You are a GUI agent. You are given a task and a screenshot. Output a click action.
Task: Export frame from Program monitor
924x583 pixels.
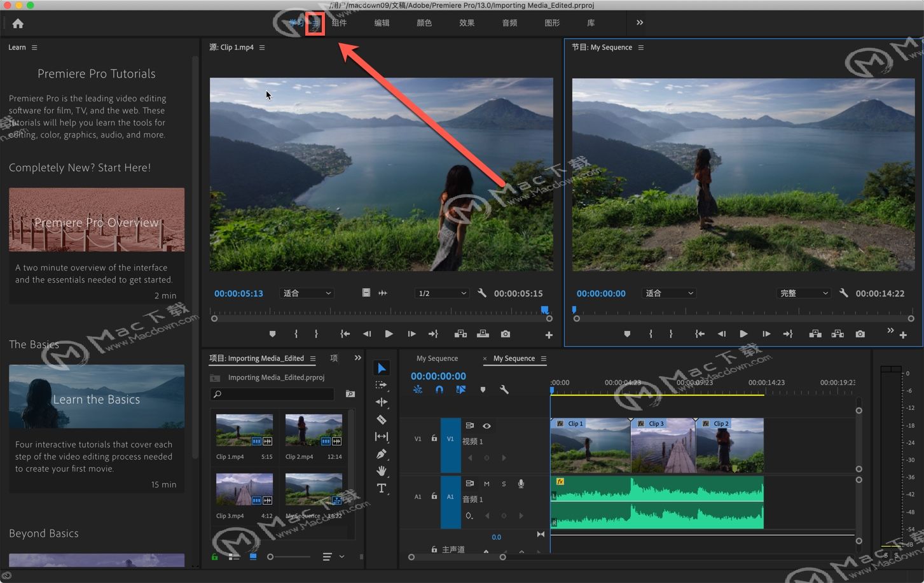(x=860, y=334)
